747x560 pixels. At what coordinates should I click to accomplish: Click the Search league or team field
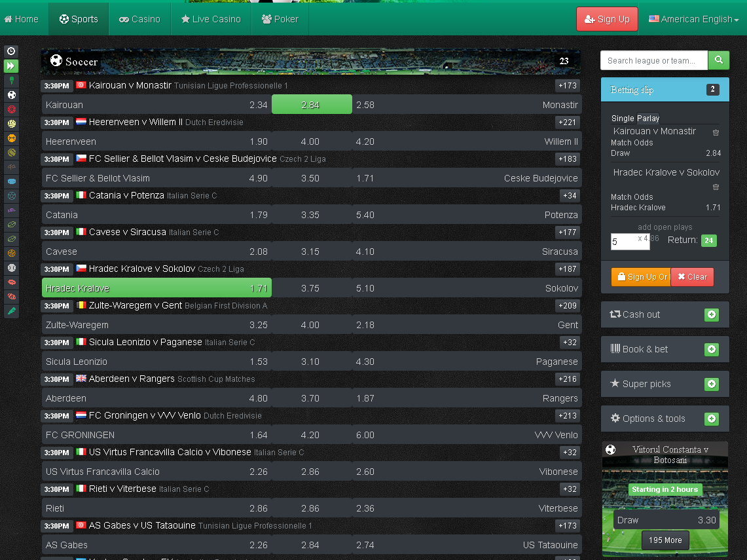pos(653,60)
